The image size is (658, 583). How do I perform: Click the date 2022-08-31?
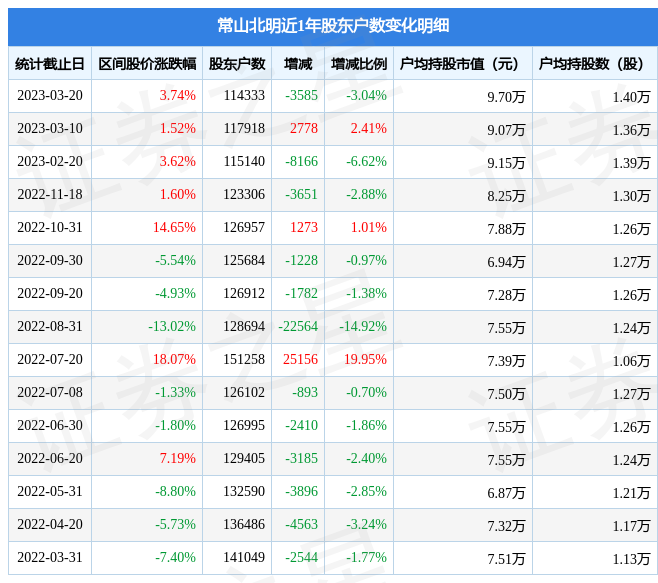coord(50,327)
